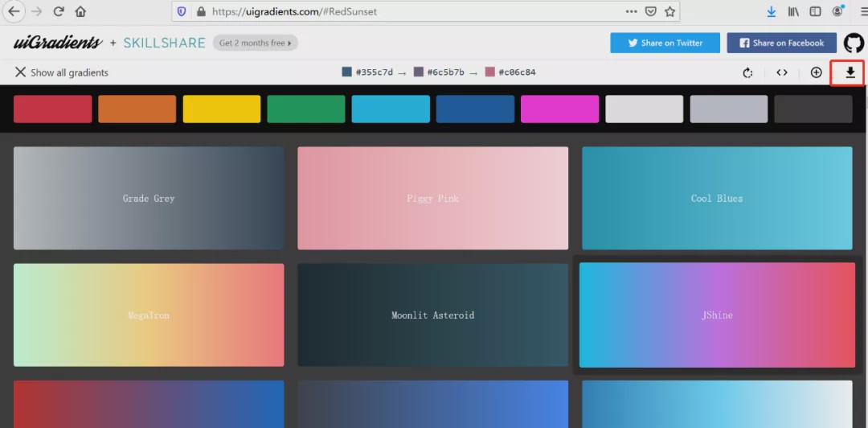Click the site security padlock icon

coord(201,11)
